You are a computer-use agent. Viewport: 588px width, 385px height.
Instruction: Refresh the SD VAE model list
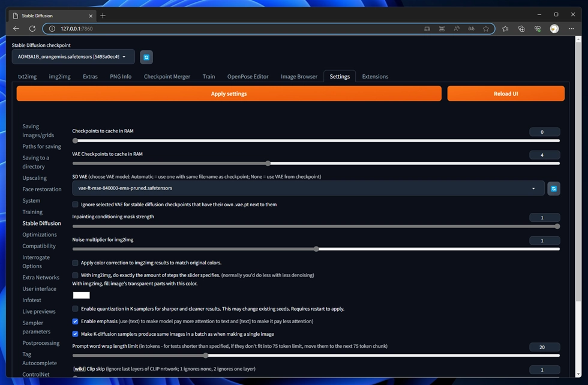[x=553, y=188]
